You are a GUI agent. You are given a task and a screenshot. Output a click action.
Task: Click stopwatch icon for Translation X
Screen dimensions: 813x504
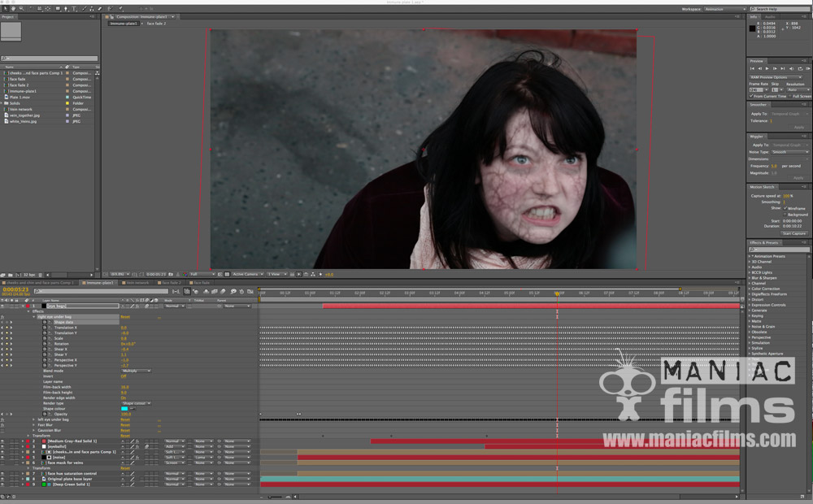[44, 328]
